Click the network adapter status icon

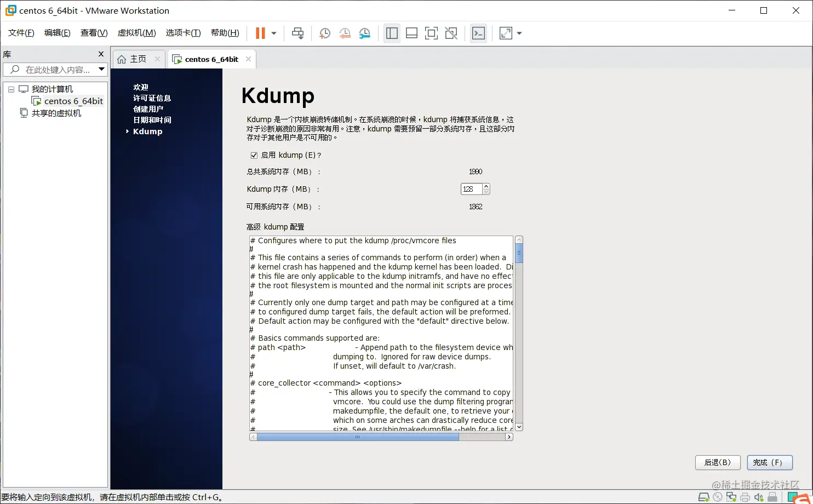coord(731,497)
